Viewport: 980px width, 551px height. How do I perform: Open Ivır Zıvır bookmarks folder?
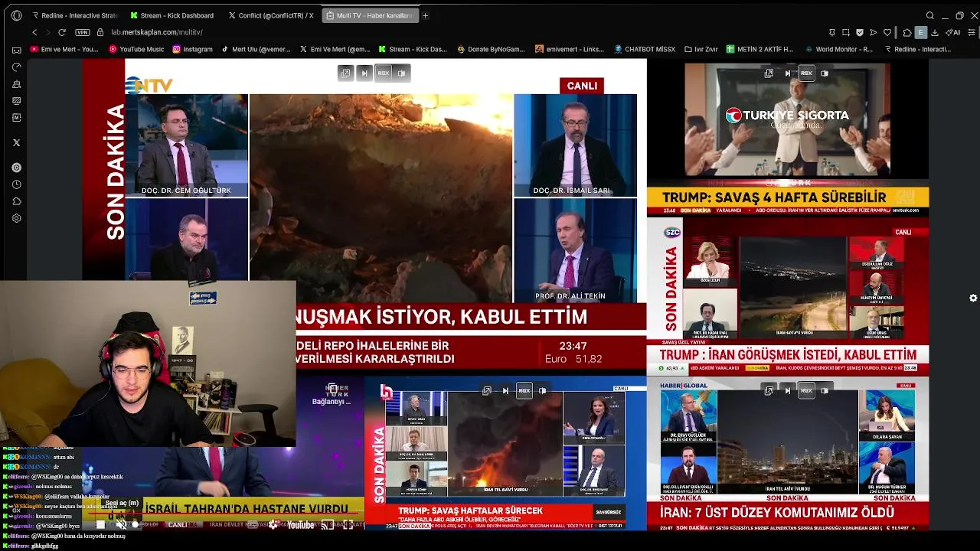coord(701,49)
